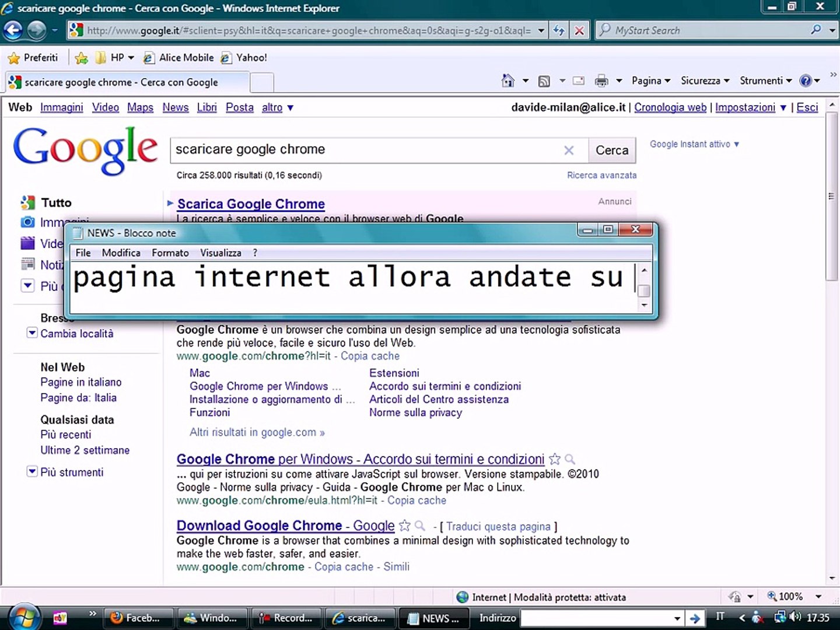Open File menu in the Blocco note window
This screenshot has width=840, height=630.
[x=83, y=253]
